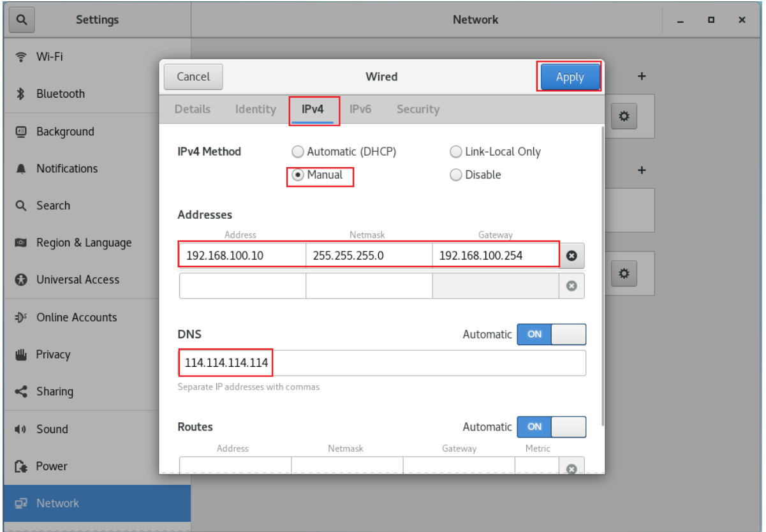Image resolution: width=766 pixels, height=532 pixels.
Task: Minimize the Settings window
Action: [x=680, y=20]
